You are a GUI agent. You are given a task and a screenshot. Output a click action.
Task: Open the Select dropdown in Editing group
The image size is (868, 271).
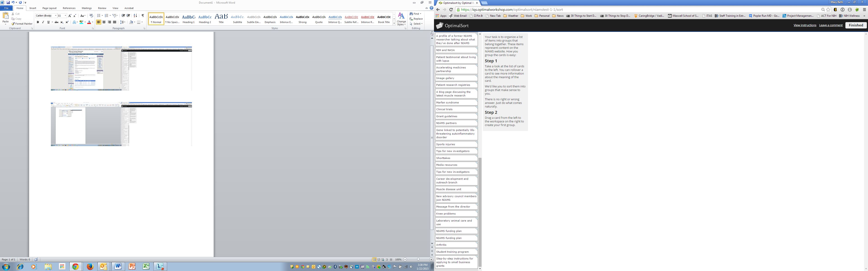point(417,23)
